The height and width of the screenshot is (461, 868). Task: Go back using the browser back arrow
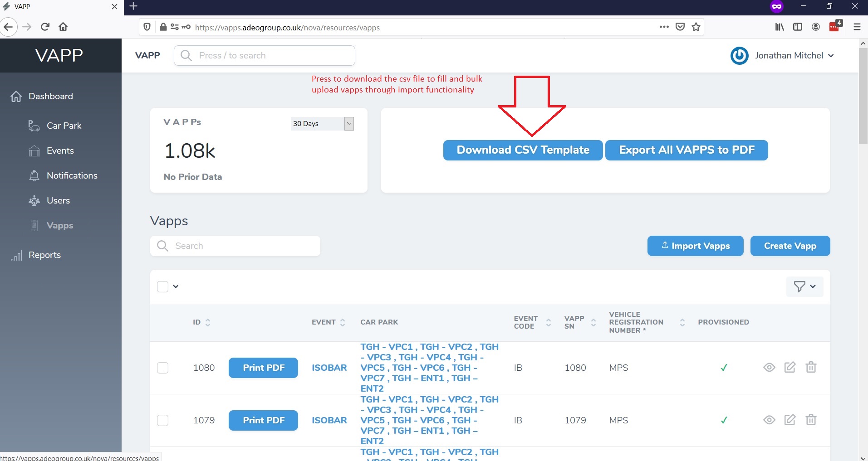(8, 27)
